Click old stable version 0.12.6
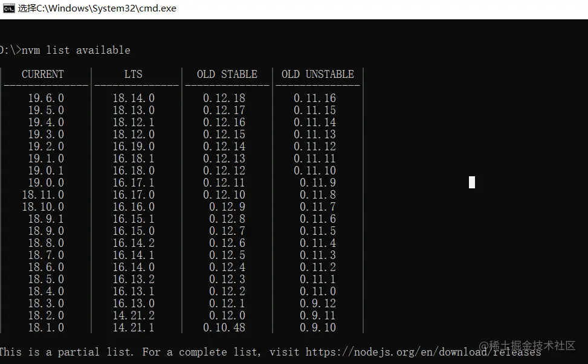Viewport: 588px width, 364px height. click(227, 243)
